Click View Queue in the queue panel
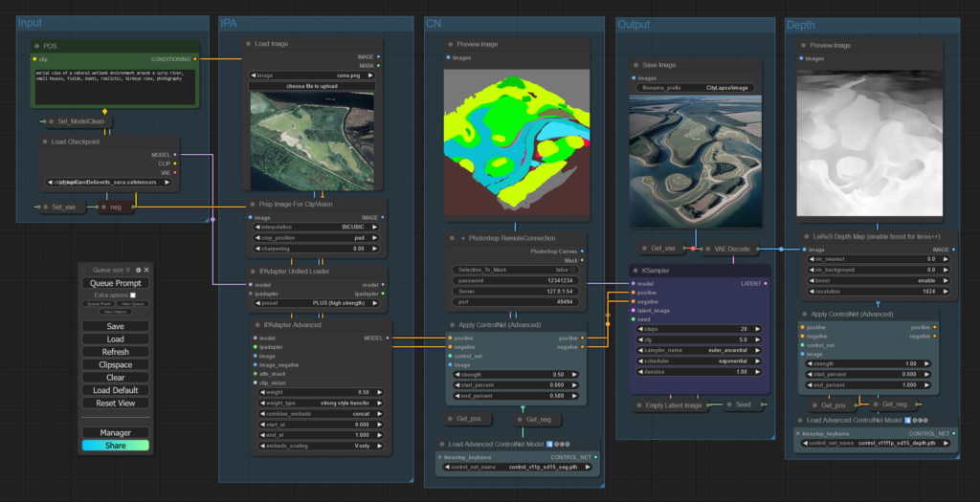 coord(132,304)
